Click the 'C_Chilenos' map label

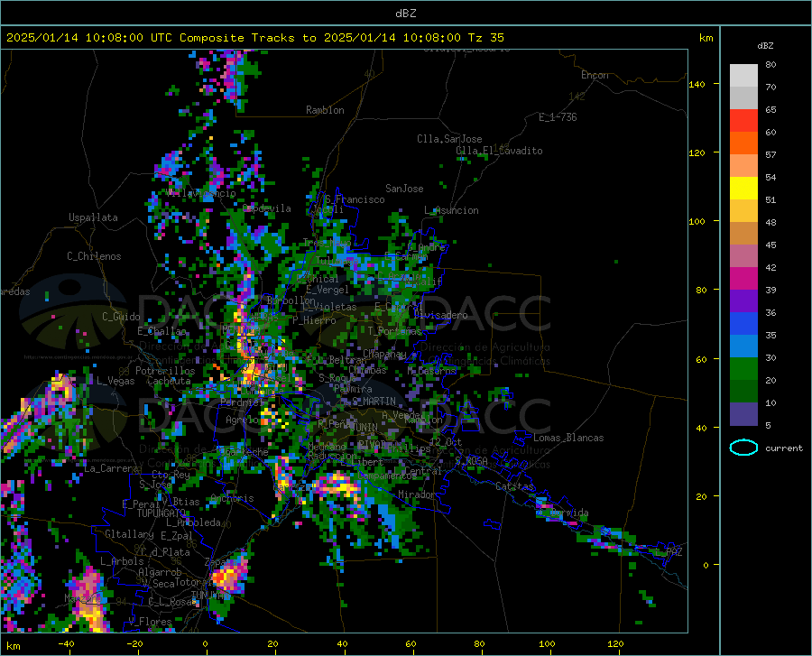click(x=94, y=255)
